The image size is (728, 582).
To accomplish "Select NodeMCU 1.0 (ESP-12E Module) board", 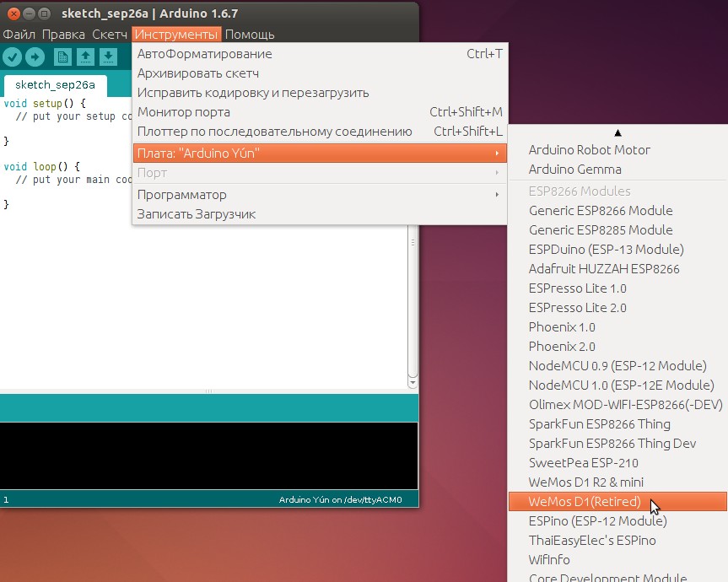I will point(621,385).
